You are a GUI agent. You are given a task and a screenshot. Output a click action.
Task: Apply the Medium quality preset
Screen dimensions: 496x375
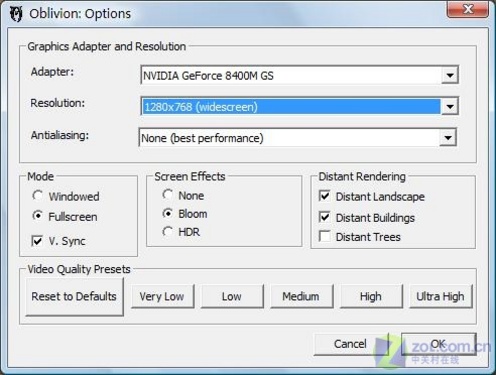coord(302,296)
